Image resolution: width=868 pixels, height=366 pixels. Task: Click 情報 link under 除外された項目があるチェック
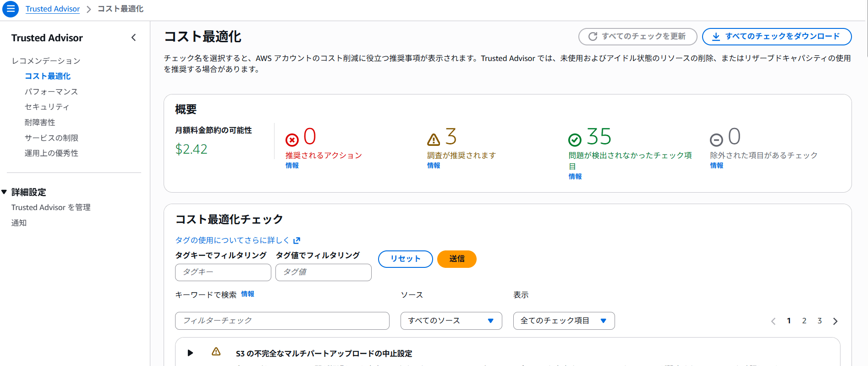717,166
